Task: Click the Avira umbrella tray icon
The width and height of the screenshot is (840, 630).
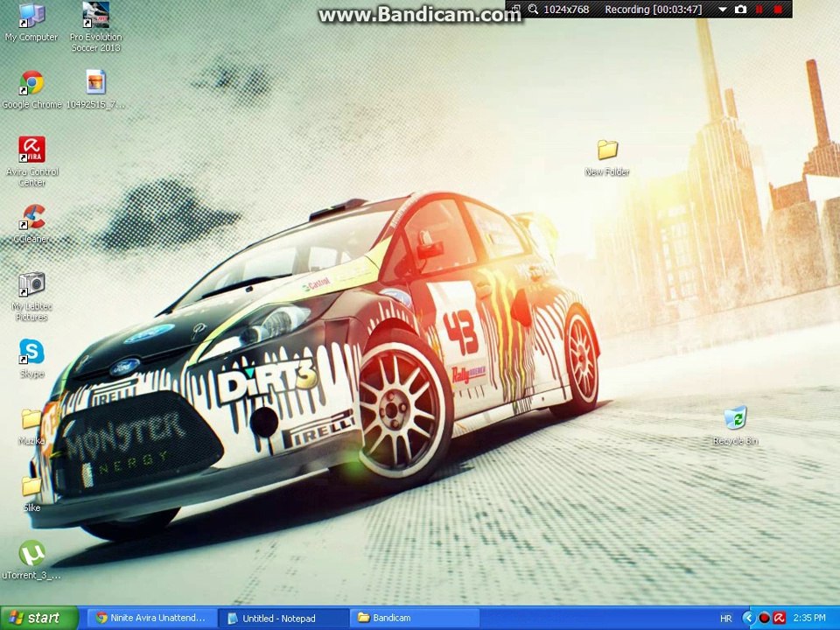Action: coord(780,619)
